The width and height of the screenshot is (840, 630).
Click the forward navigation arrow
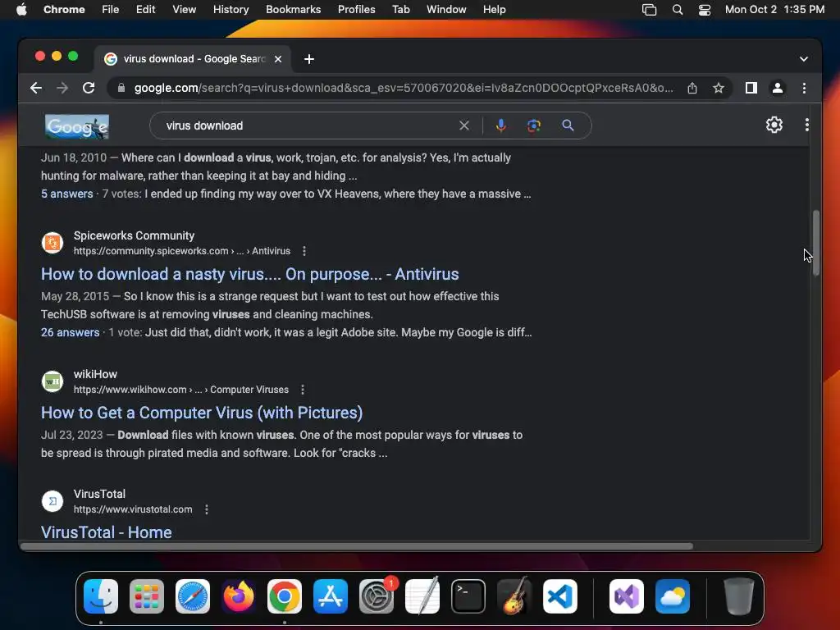point(62,88)
